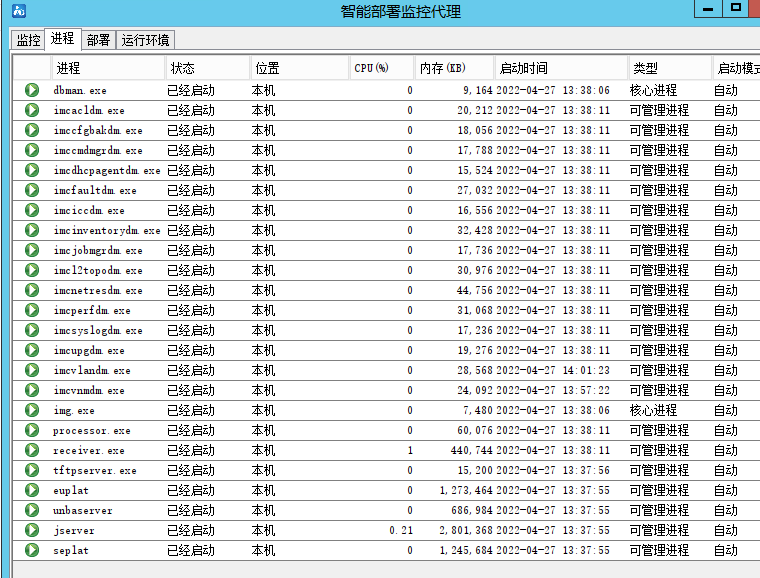Click the green status icon for imcinventorydm.exe

[x=32, y=230]
